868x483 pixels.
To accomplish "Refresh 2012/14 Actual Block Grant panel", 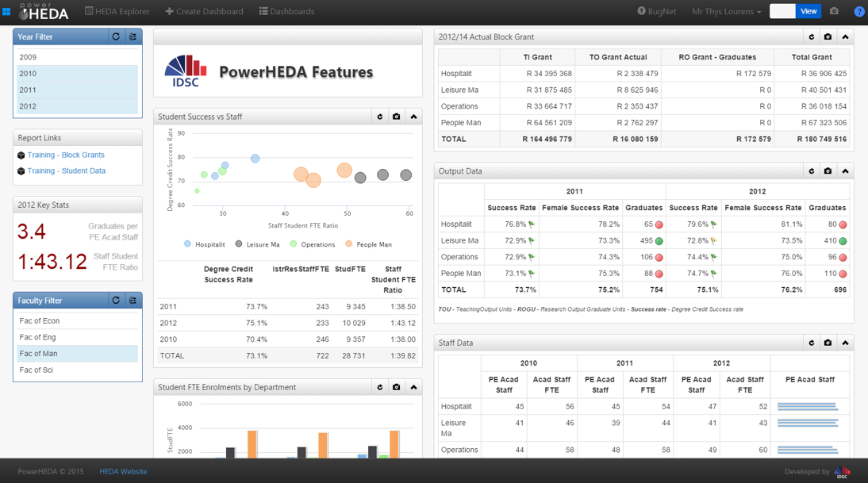I will coord(812,37).
